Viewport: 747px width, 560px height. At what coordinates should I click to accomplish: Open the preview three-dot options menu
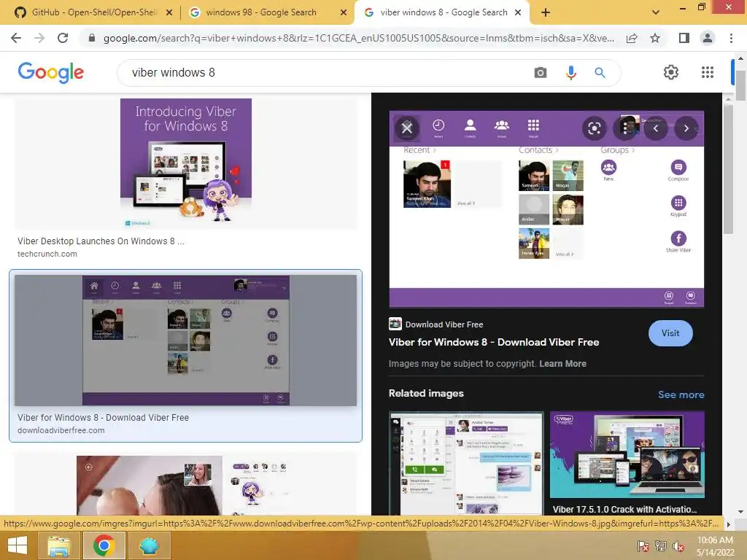625,128
